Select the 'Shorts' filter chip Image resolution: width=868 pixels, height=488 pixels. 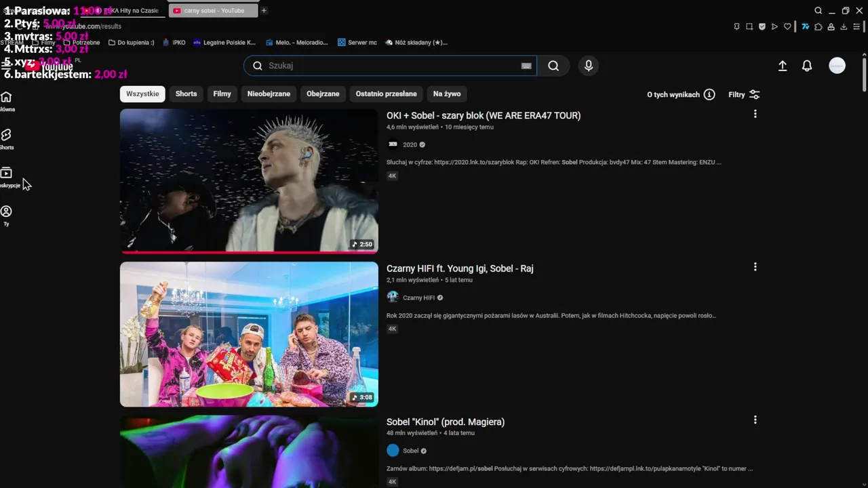pyautogui.click(x=186, y=94)
